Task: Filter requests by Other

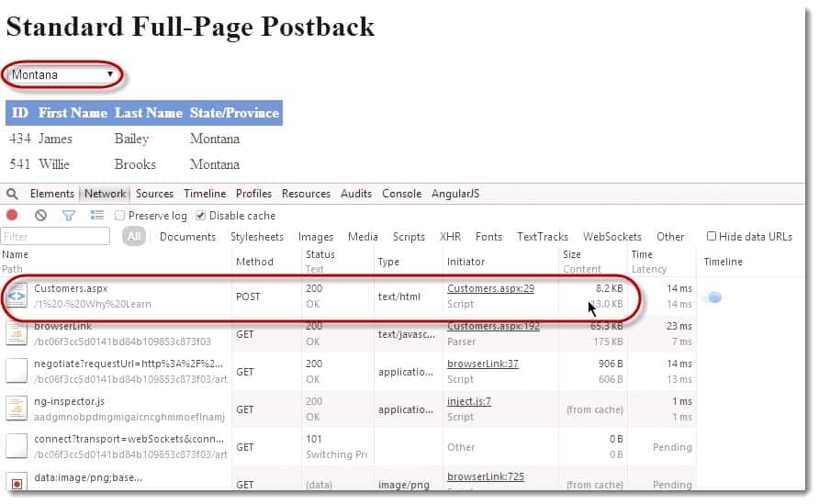Action: [x=670, y=237]
